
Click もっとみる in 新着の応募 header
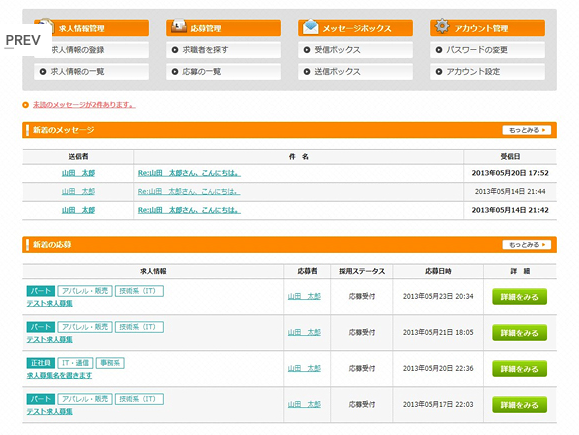(x=527, y=245)
